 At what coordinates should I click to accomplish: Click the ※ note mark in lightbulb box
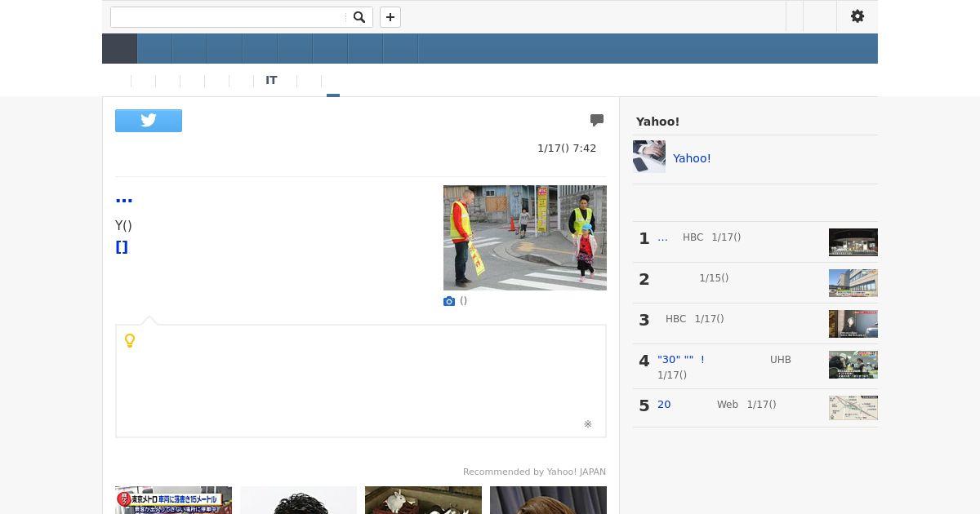click(588, 424)
